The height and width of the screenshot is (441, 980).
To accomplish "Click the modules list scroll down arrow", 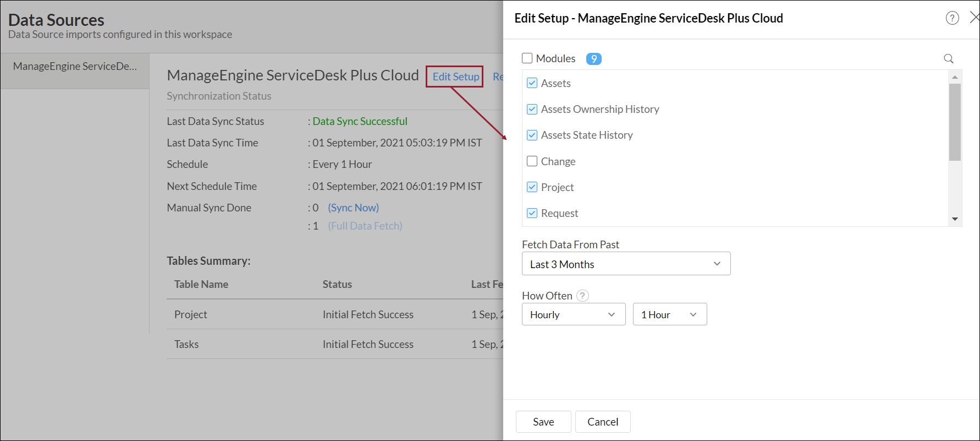I will [955, 219].
